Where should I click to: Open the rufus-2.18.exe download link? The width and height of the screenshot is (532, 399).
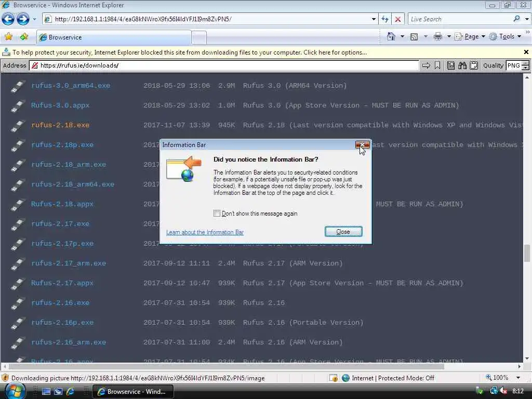click(x=60, y=125)
